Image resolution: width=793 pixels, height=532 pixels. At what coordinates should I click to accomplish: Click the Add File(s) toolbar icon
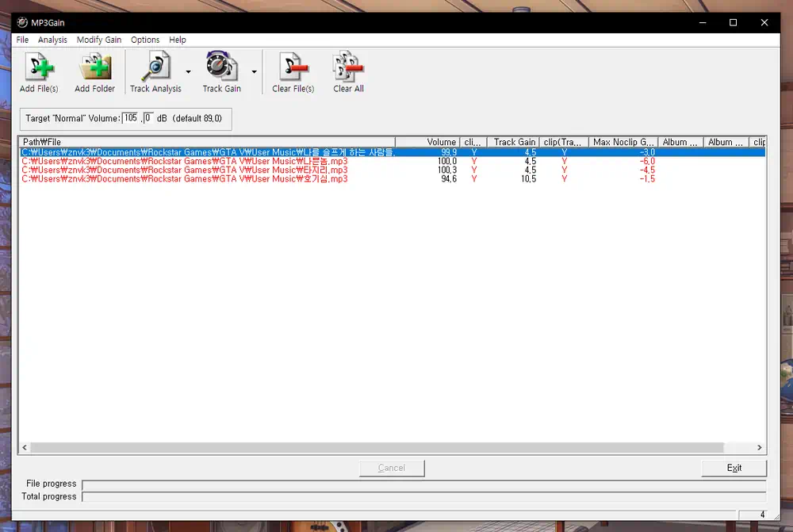39,67
